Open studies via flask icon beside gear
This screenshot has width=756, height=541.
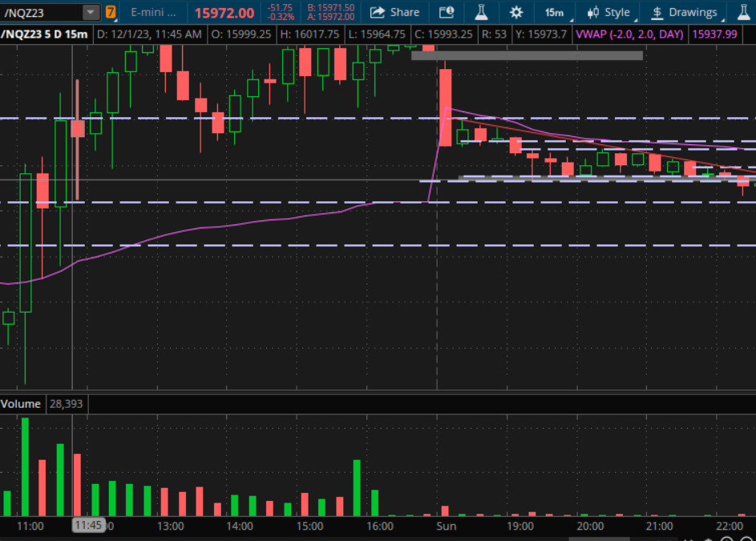pos(481,12)
